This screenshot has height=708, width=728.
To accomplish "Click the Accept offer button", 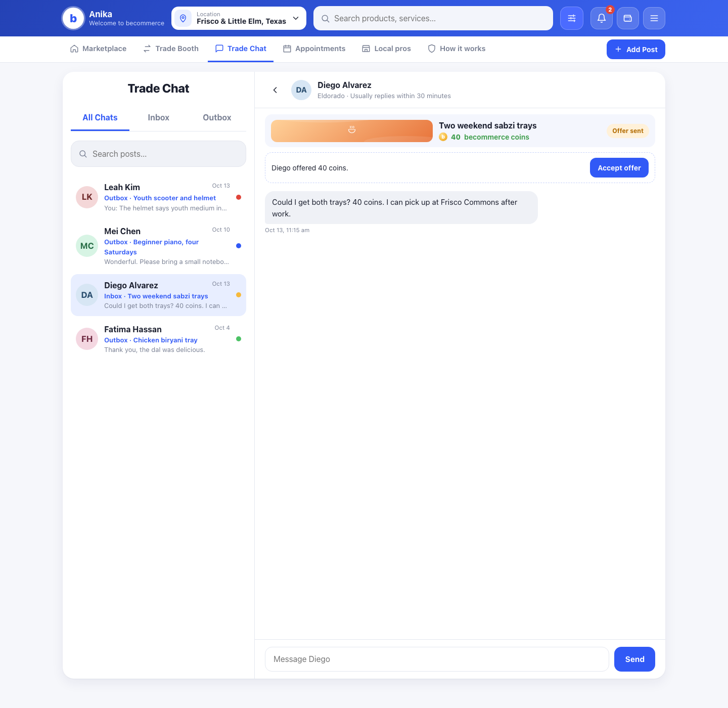I will point(619,168).
